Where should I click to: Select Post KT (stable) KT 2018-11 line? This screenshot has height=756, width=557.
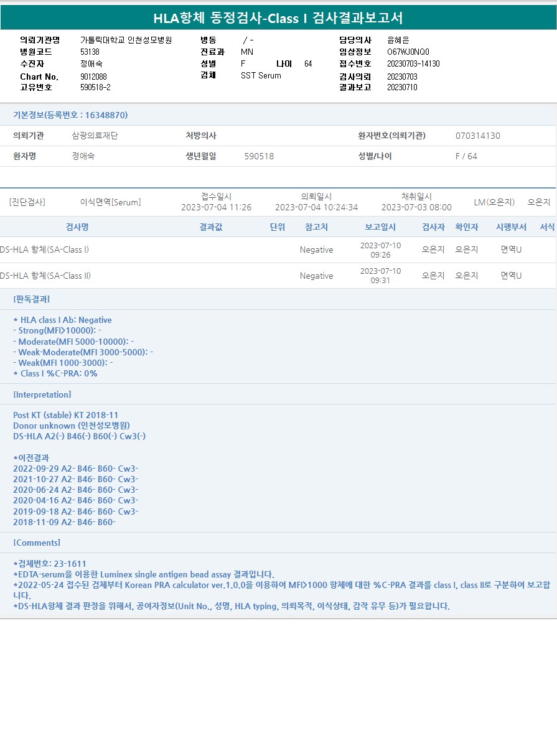65,415
